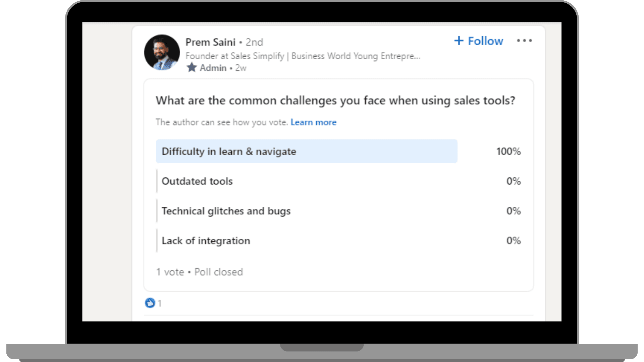Open Prem Saini's profile via his name
The image size is (644, 362).
(x=211, y=42)
